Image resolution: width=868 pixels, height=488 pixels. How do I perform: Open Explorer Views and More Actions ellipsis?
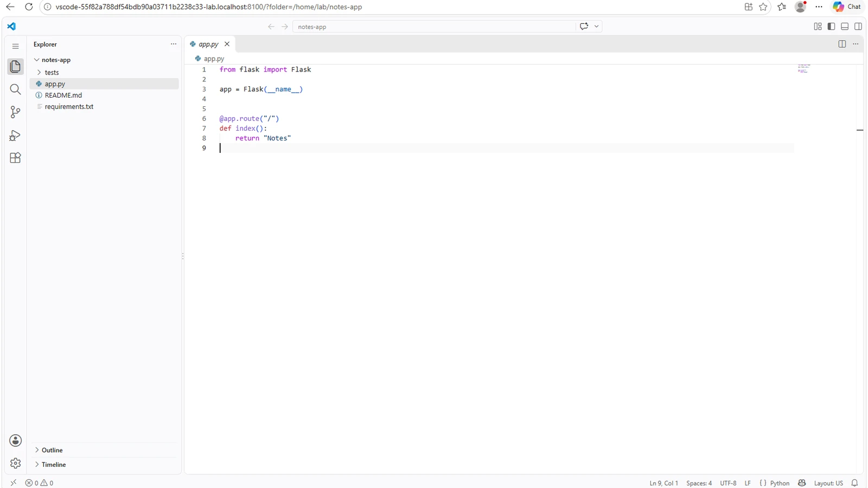[x=174, y=44]
